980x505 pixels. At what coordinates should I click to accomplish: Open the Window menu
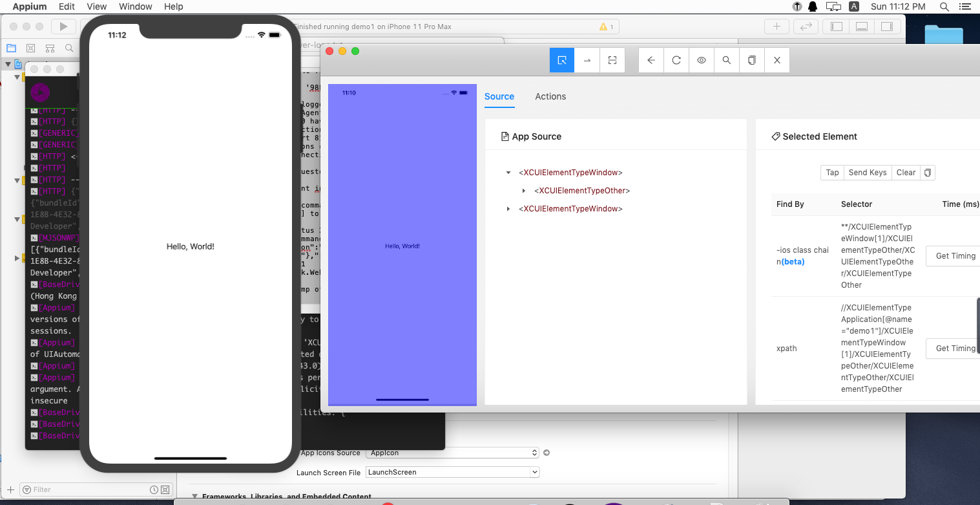click(136, 6)
